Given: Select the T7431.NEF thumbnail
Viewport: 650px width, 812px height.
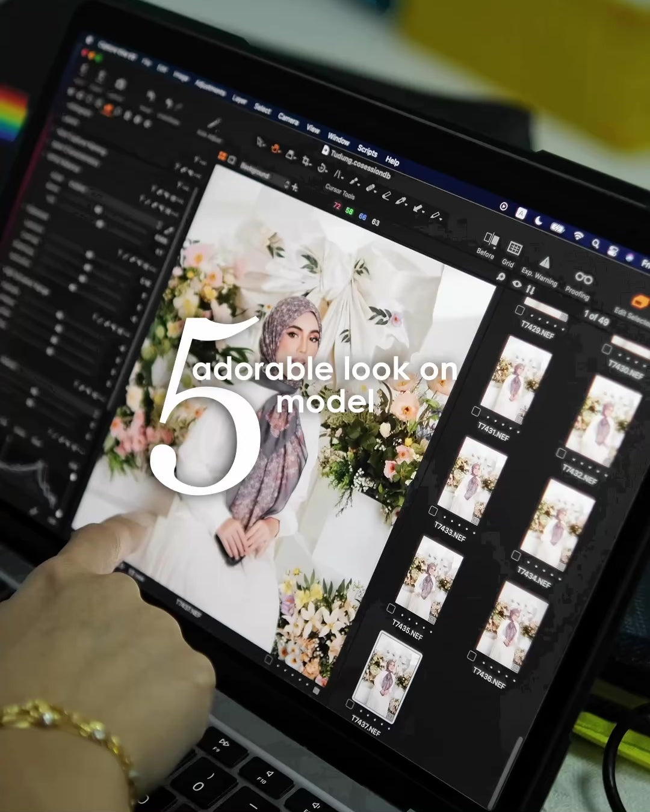Looking at the screenshot, I should click(x=516, y=378).
